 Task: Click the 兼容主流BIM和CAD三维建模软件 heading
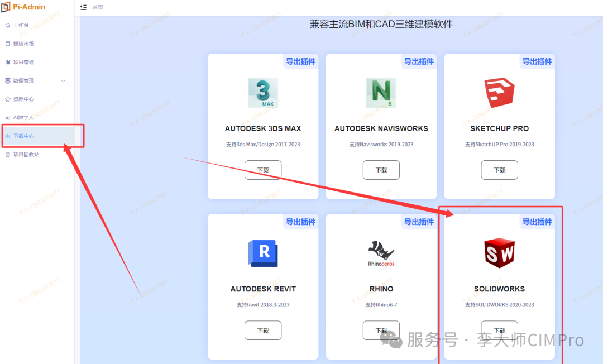tap(381, 24)
